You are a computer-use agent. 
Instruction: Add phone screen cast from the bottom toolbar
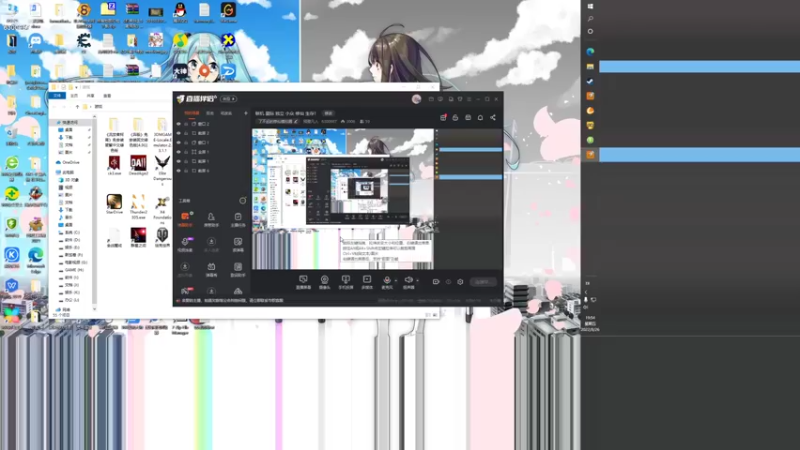pos(345,282)
